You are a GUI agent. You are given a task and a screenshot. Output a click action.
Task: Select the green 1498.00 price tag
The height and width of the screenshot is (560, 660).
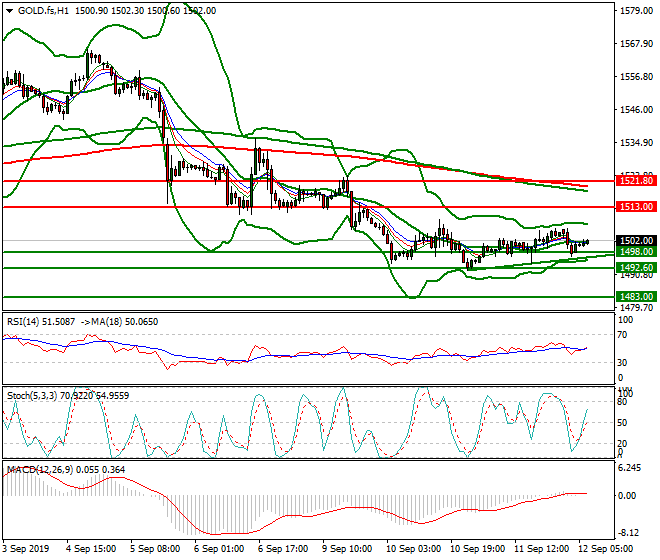click(x=636, y=253)
